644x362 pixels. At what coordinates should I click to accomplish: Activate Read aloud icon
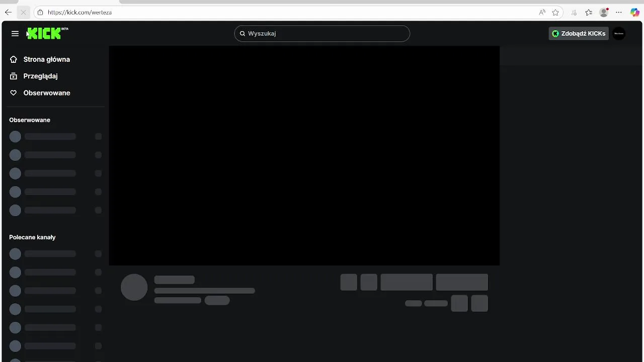point(542,12)
